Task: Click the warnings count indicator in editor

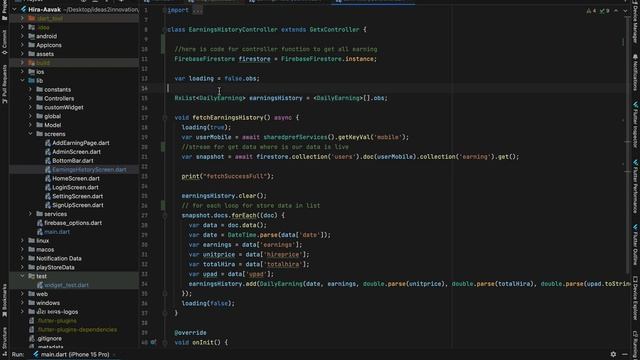Action: coord(591,11)
